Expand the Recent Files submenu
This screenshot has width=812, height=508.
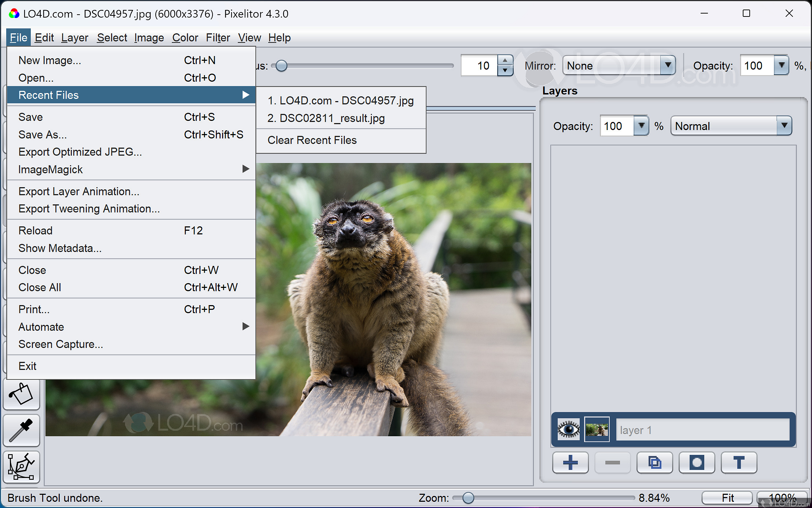pos(131,95)
